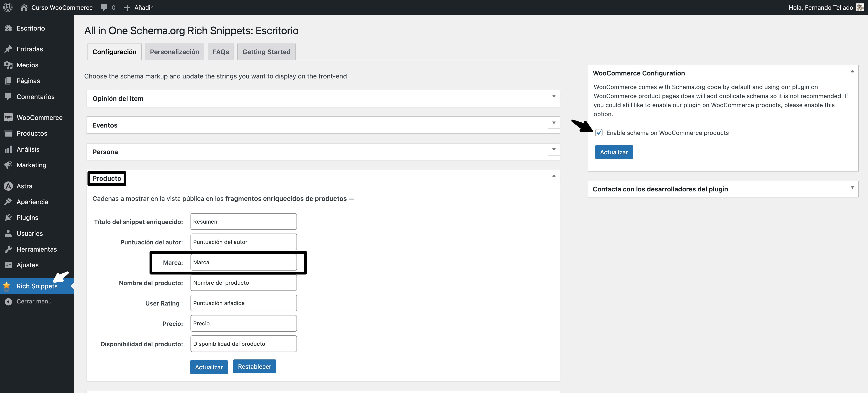Open the Getting Started tab
The image size is (868, 393).
(266, 52)
